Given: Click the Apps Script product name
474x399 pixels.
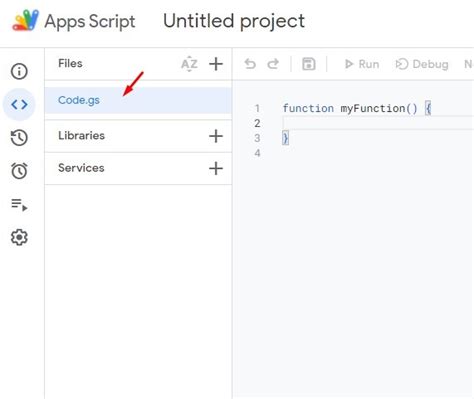Looking at the screenshot, I should click(x=90, y=22).
